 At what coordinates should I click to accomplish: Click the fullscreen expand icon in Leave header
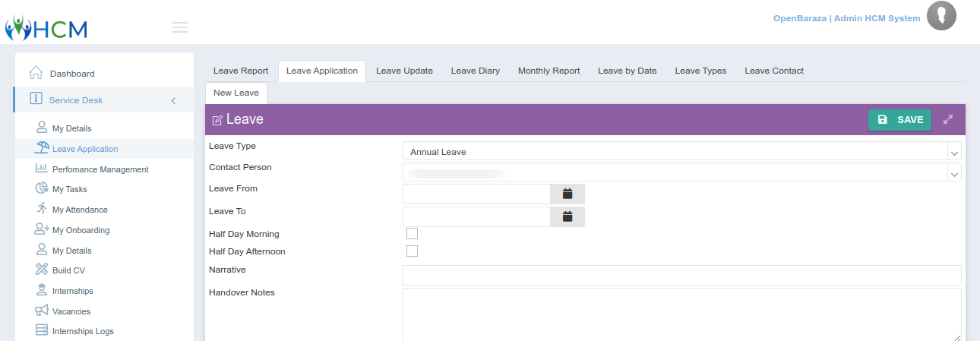point(947,119)
